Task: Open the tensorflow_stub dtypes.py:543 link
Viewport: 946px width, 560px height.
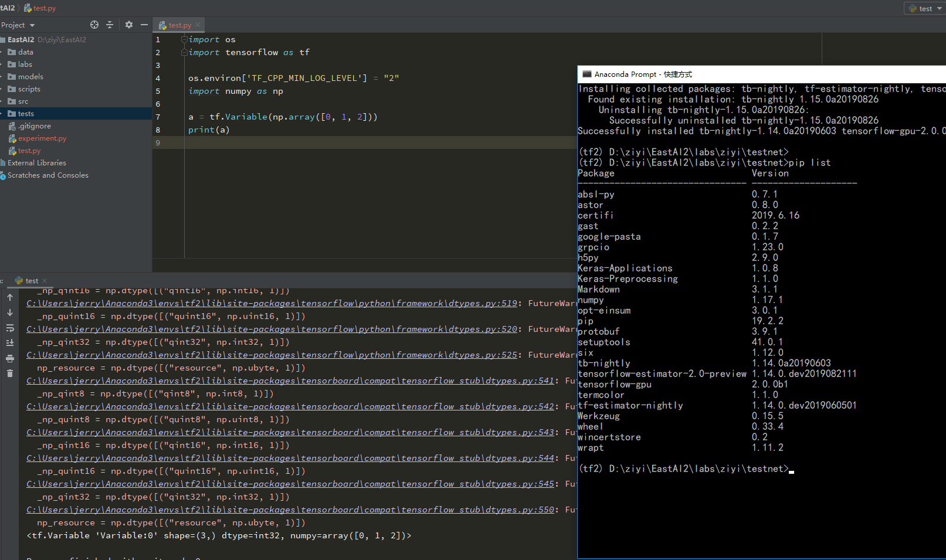Action: click(290, 432)
